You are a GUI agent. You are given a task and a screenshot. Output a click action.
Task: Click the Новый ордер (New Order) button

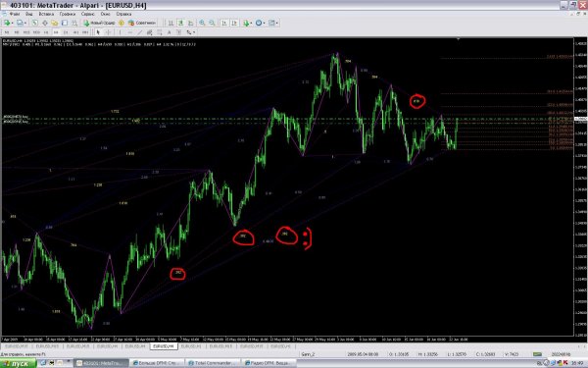click(99, 23)
